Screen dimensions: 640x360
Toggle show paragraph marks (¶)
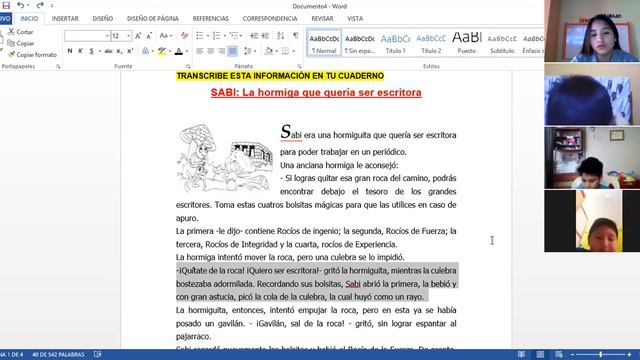(296, 36)
